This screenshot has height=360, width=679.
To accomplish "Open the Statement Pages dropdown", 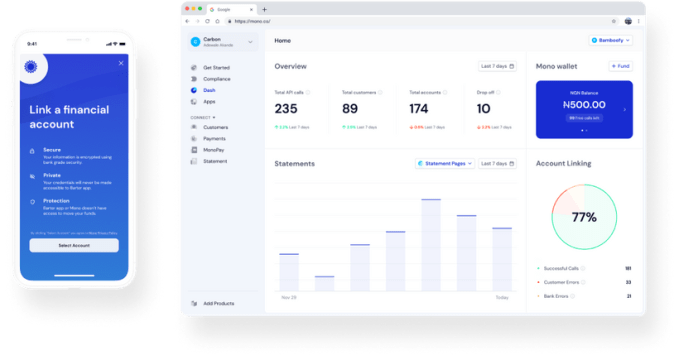I will pos(445,163).
